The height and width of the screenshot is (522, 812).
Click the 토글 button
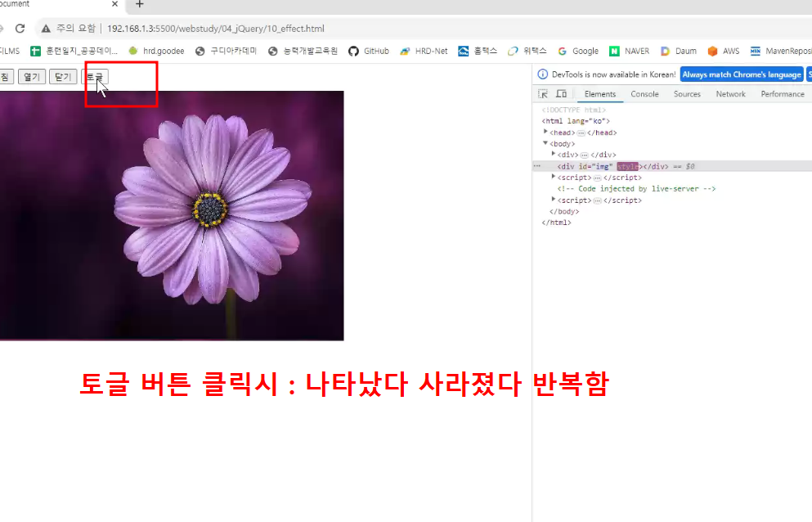[x=95, y=77]
